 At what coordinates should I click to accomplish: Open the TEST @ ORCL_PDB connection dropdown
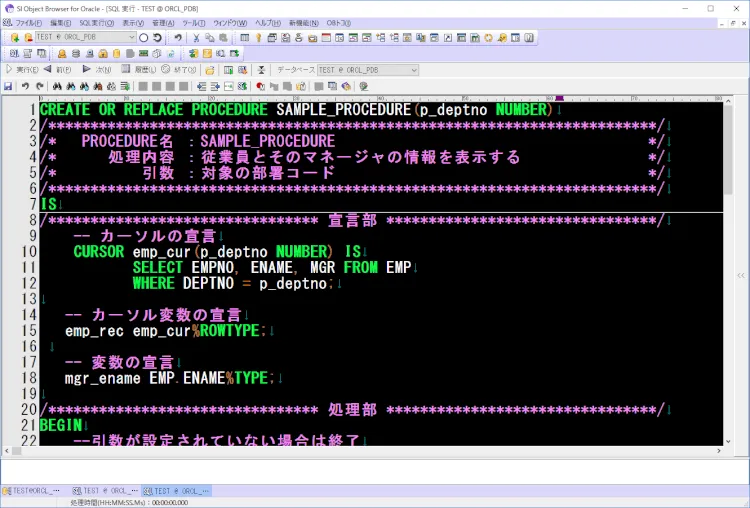[x=132, y=37]
